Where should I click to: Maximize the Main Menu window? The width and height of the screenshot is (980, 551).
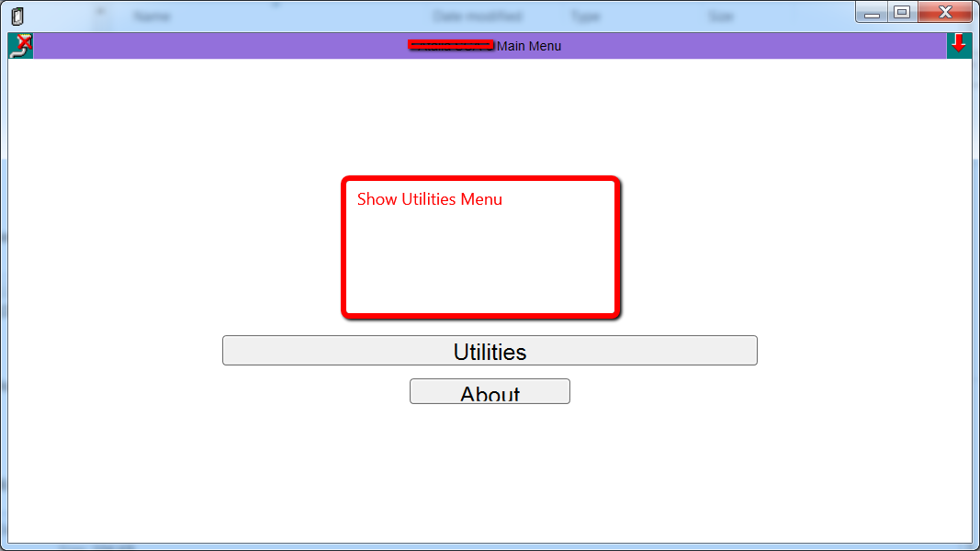[902, 13]
